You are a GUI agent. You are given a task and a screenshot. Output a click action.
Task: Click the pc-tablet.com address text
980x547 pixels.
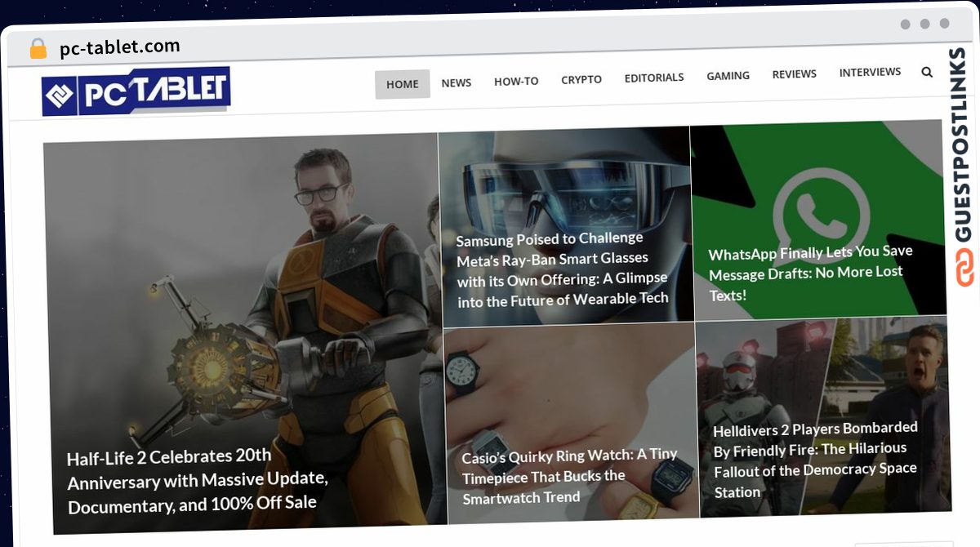(120, 47)
